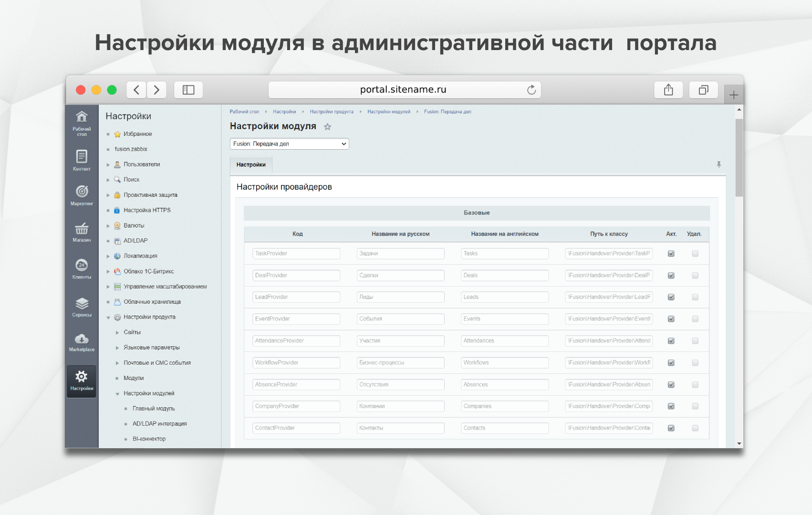Click the Настройки продукта breadcrumb link
Viewport: 812px width, 515px height.
[332, 112]
